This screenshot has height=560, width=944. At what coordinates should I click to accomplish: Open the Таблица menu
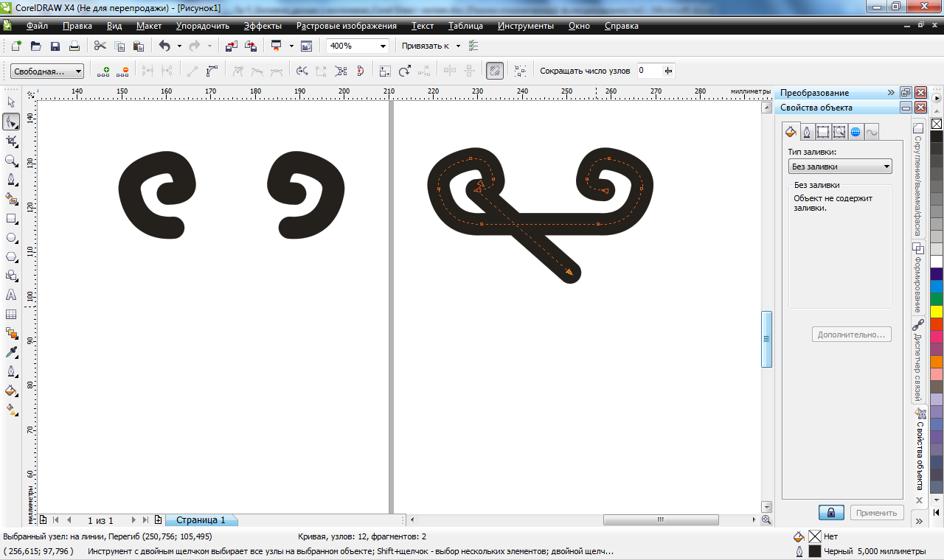click(465, 26)
